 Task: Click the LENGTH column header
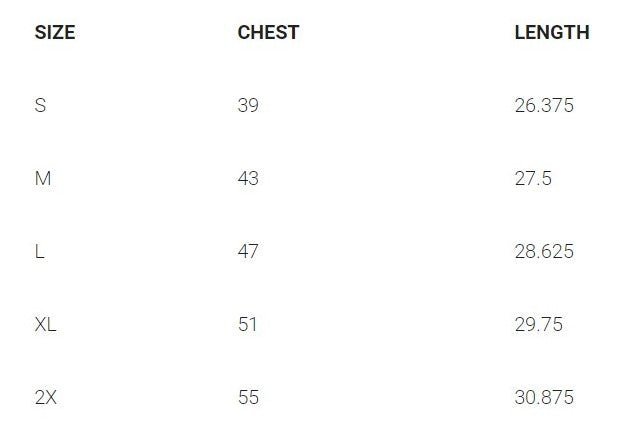coord(551,32)
